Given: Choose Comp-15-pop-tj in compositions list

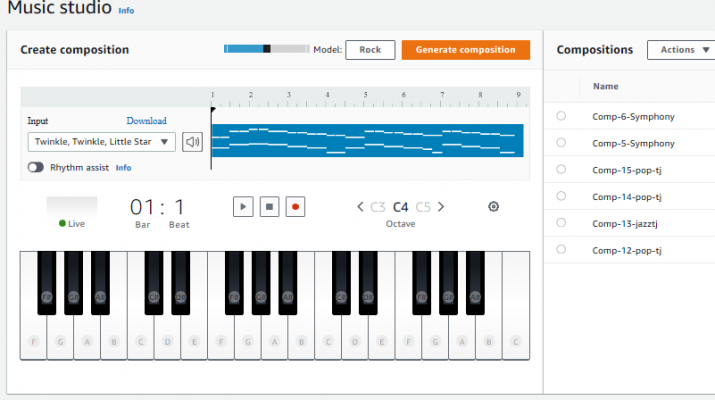Looking at the screenshot, I should coord(627,170).
